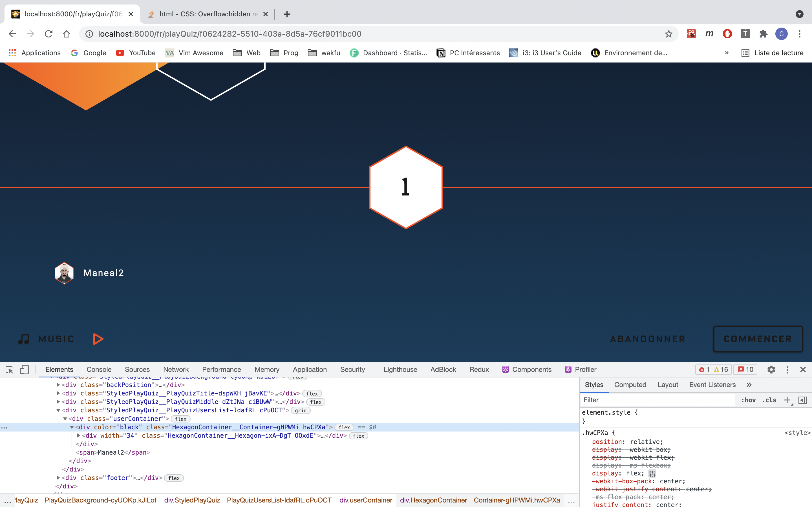Reload the page
This screenshot has height=507, width=812.
(x=49, y=34)
